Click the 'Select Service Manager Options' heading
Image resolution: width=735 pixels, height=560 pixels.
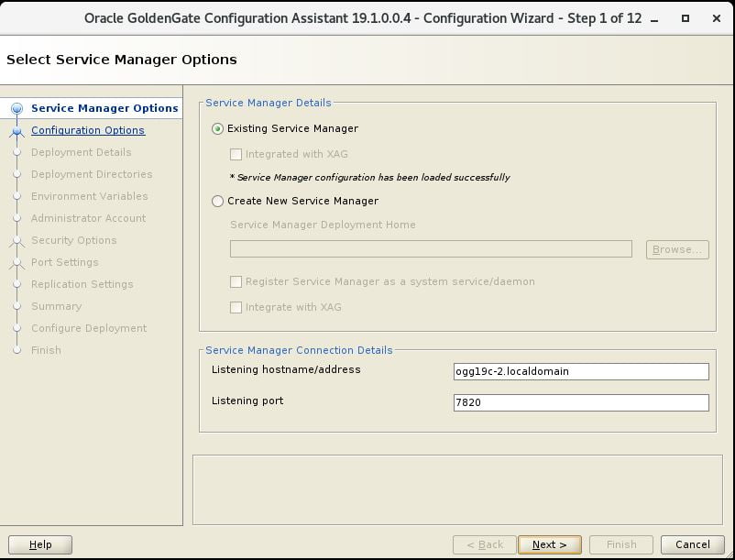[x=122, y=60]
